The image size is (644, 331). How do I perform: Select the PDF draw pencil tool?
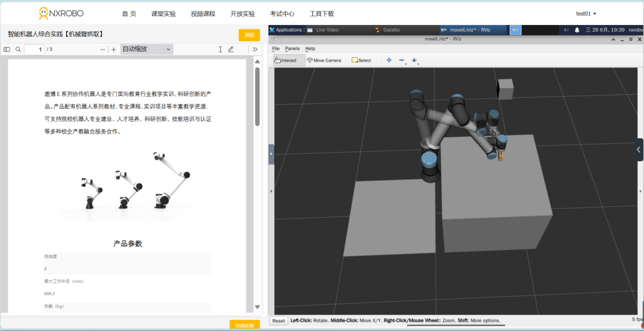coord(231,50)
